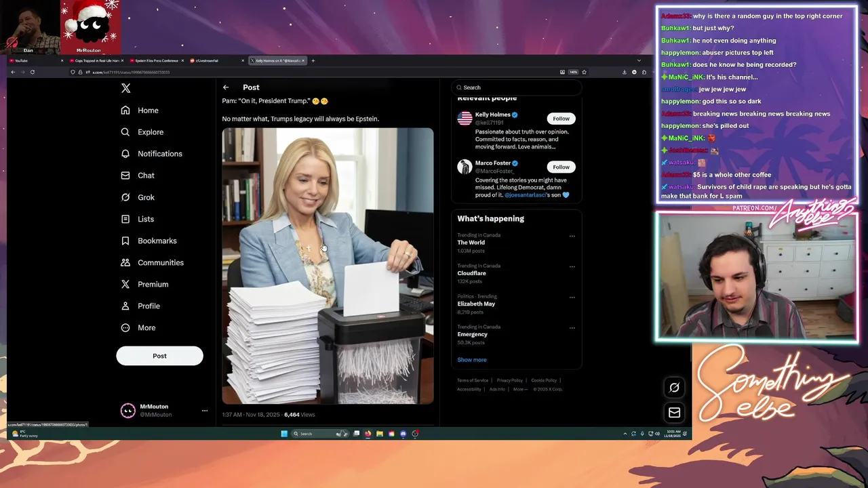Image resolution: width=868 pixels, height=488 pixels.
Task: Open the More menu in the sidebar
Action: coord(138,327)
